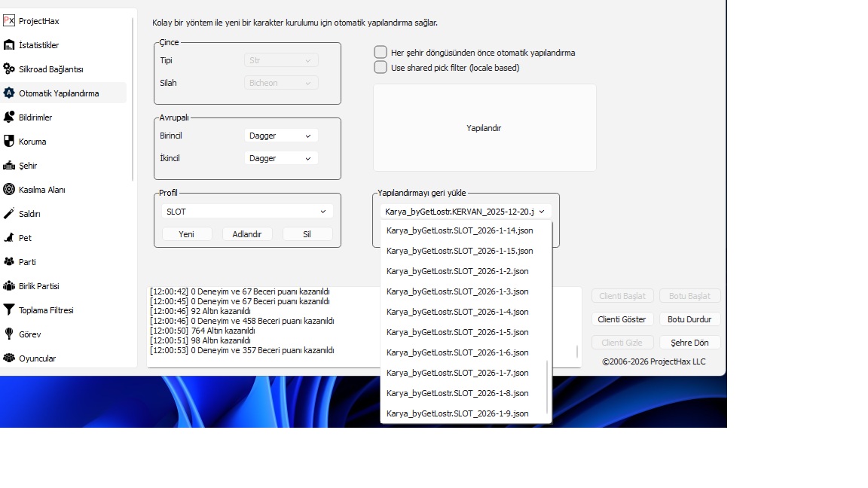This screenshot has width=868, height=488.
Task: Click the dropdown list vertical scrollbar
Action: point(548,388)
